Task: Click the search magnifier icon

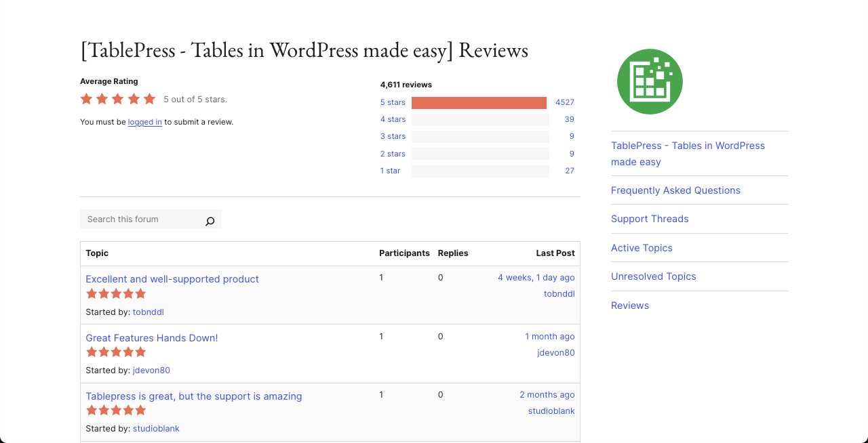Action: pyautogui.click(x=210, y=220)
